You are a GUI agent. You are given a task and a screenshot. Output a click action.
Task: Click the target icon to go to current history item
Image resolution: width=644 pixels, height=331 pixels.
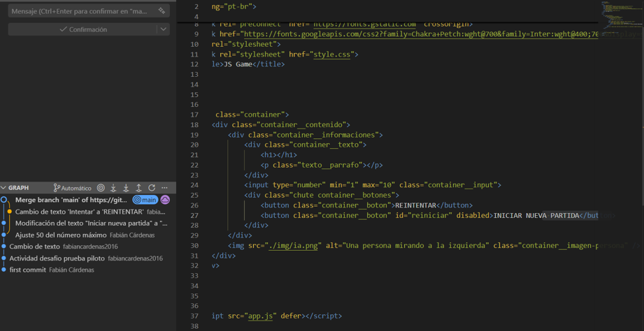(101, 188)
